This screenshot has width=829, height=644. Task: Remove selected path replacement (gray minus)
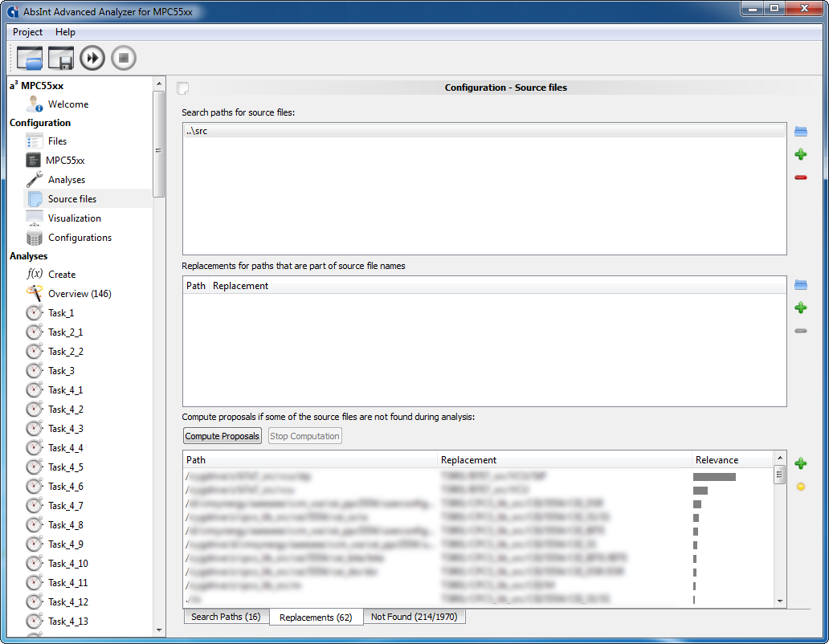point(800,331)
